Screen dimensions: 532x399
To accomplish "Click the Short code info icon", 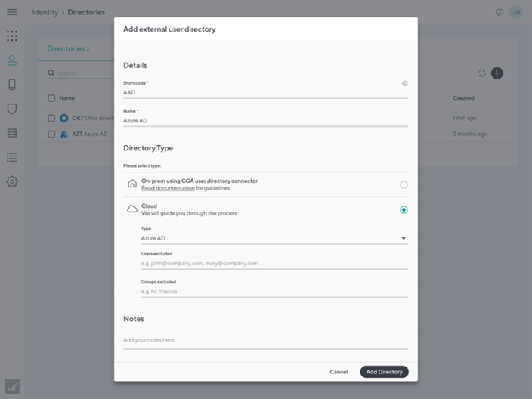I will click(405, 83).
